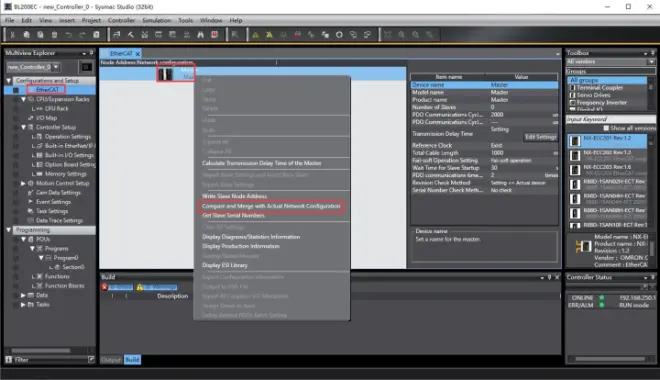660x380 pixels.
Task: Click the Delete trash icon in toolbar
Action: click(x=54, y=35)
